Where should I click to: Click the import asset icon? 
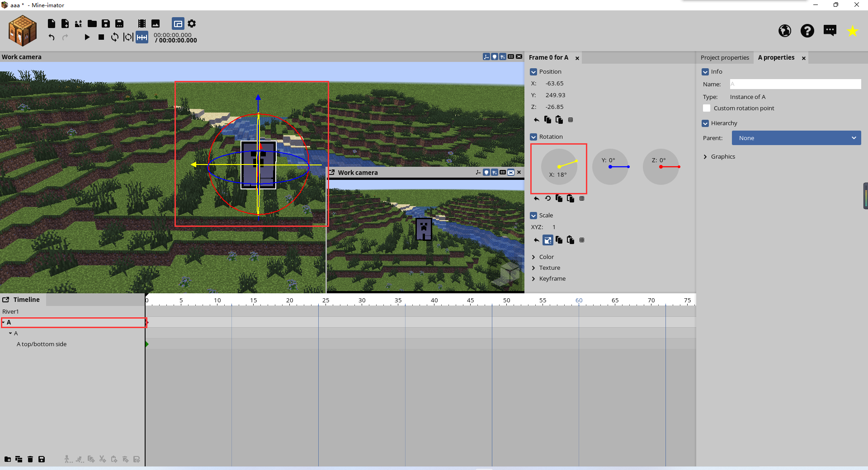(79, 23)
